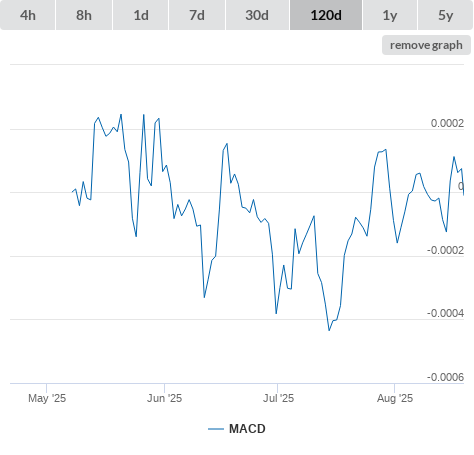Open the 1y time range view
Viewport: 474px width, 455px height.
[x=390, y=15]
